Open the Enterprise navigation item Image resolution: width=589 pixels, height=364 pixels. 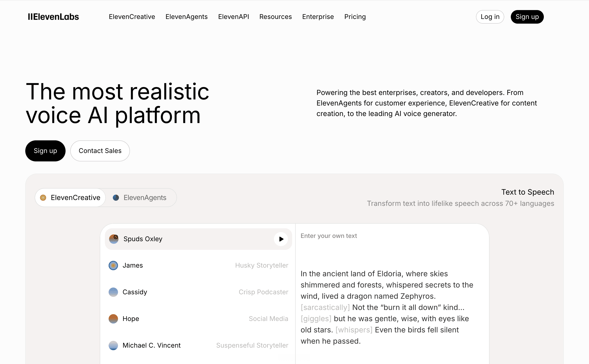point(318,17)
